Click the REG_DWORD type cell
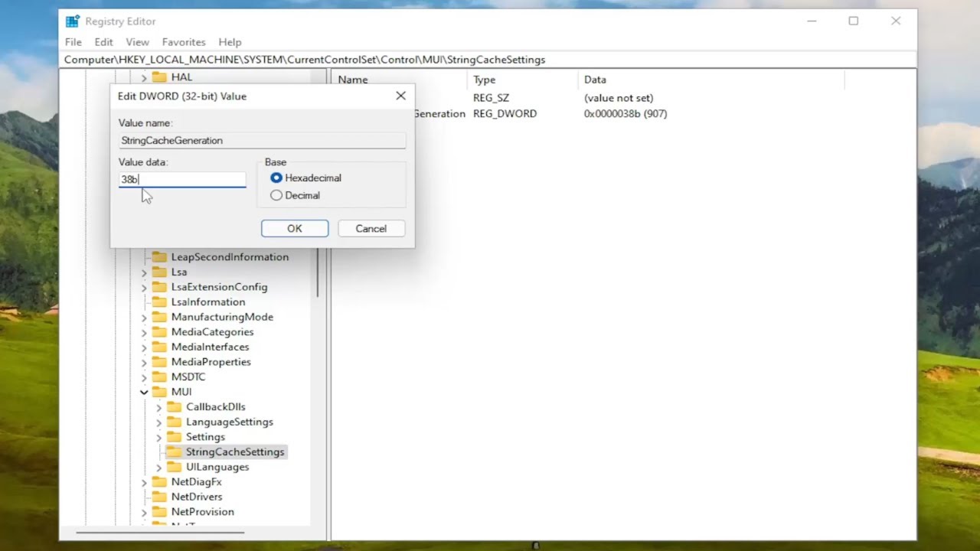980x551 pixels. pos(505,113)
